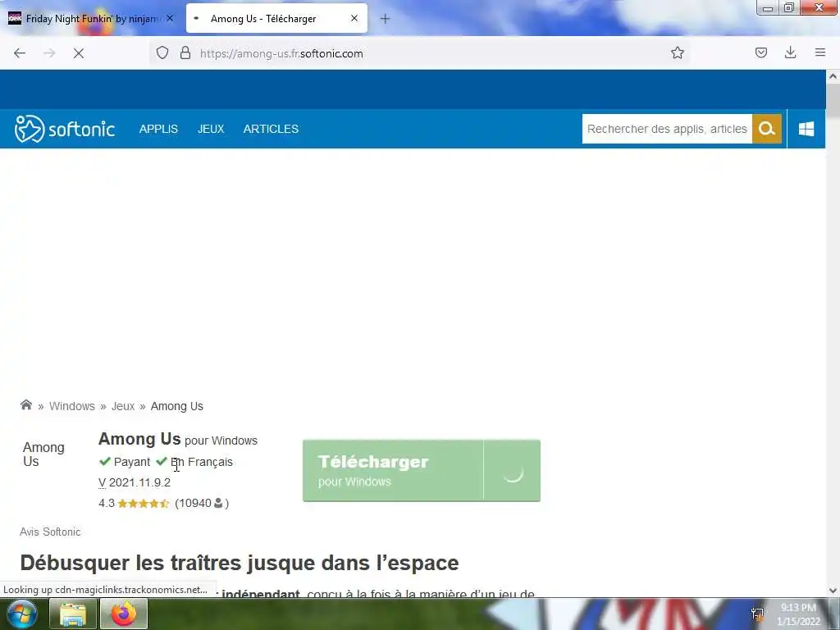Click the taskbar clock 9:13 PM
This screenshot has width=840, height=630.
(x=798, y=614)
